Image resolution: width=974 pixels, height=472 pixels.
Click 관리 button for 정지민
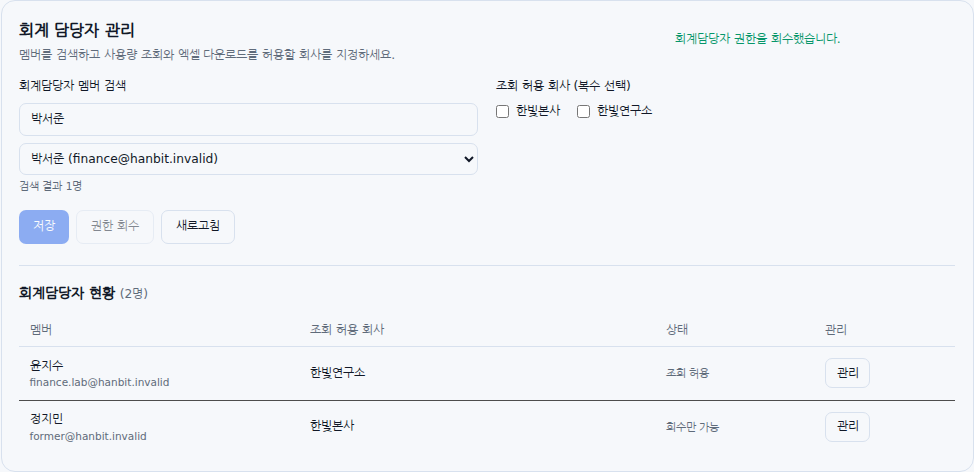click(847, 427)
